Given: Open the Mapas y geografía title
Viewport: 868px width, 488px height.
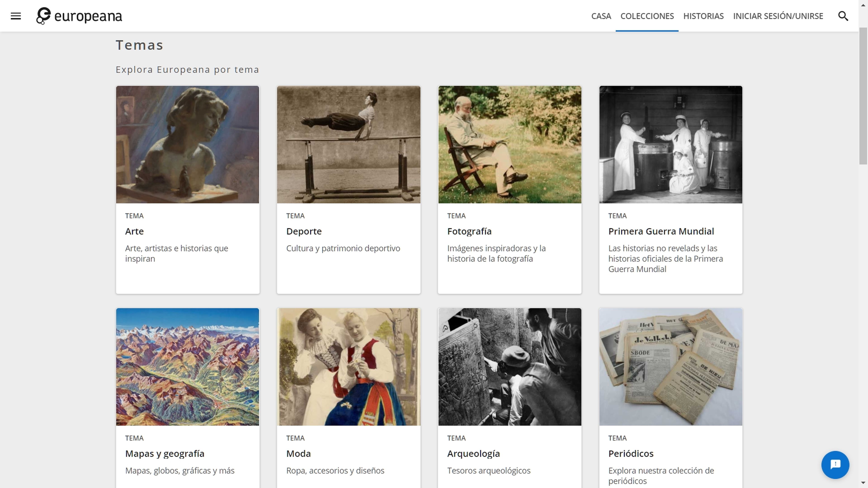Looking at the screenshot, I should pos(165,454).
